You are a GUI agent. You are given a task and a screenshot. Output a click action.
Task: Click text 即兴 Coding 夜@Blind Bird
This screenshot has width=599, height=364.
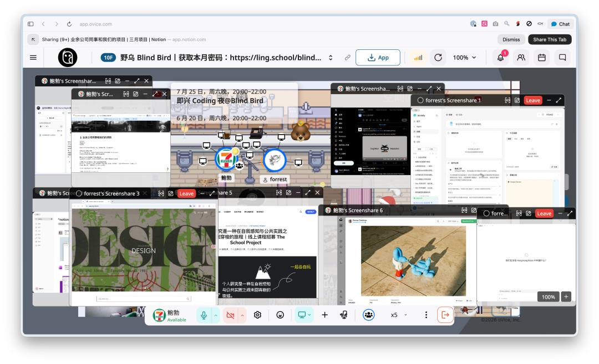pos(220,101)
